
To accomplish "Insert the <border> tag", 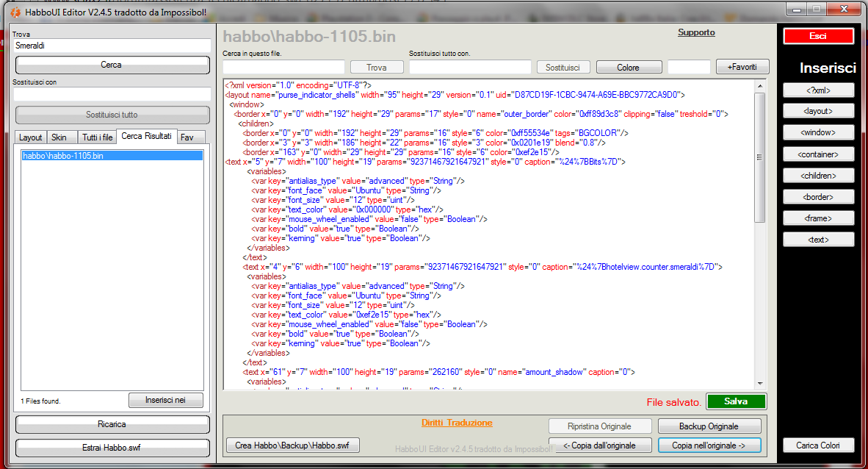I will pyautogui.click(x=818, y=197).
